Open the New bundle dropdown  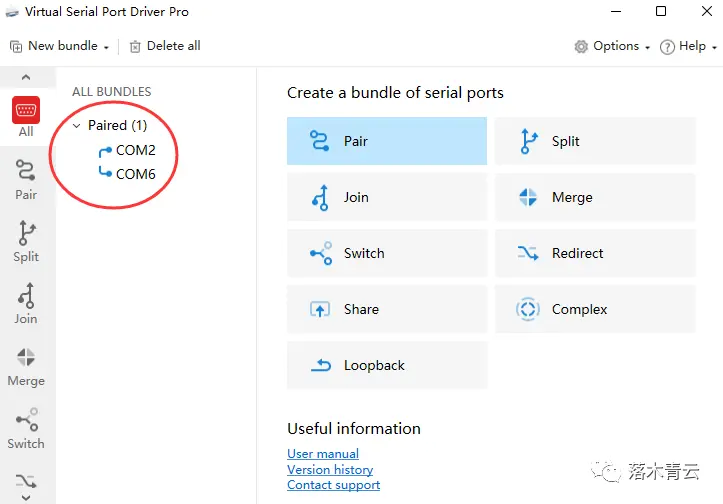(x=60, y=46)
